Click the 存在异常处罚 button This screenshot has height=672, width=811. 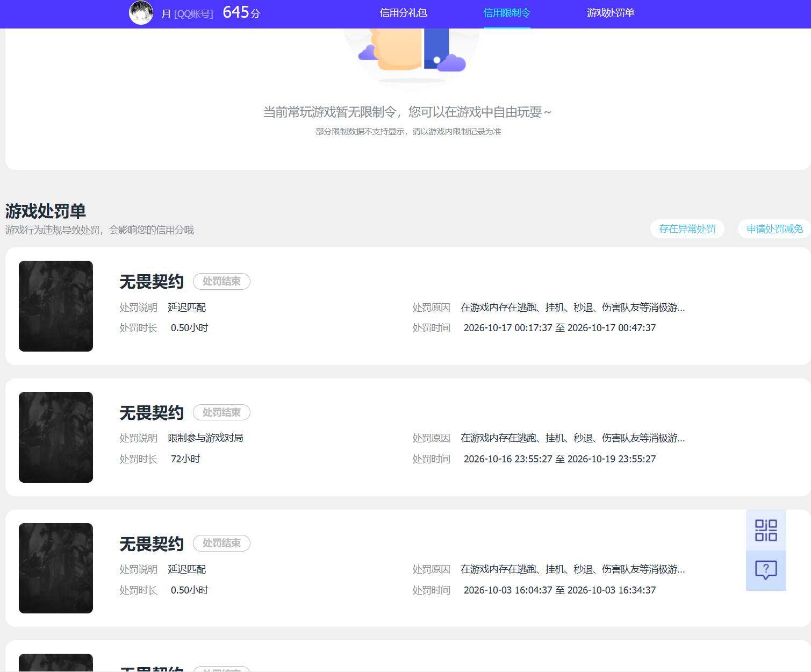[687, 229]
